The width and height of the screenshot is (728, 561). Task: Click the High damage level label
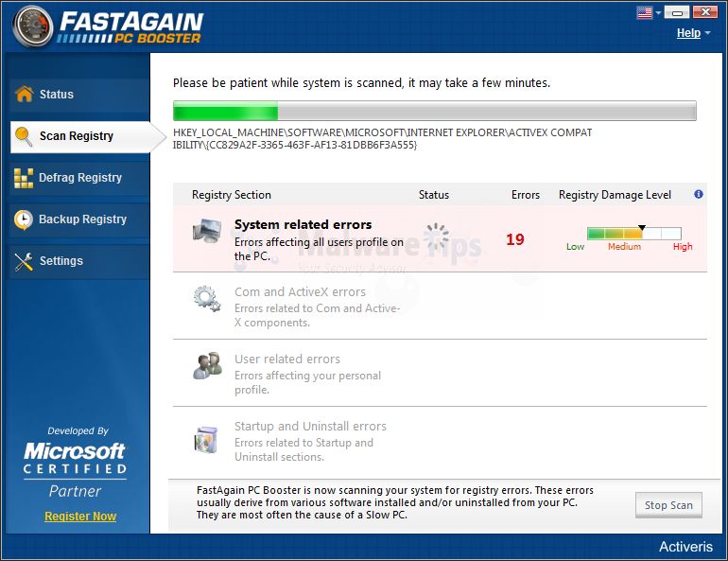[683, 247]
